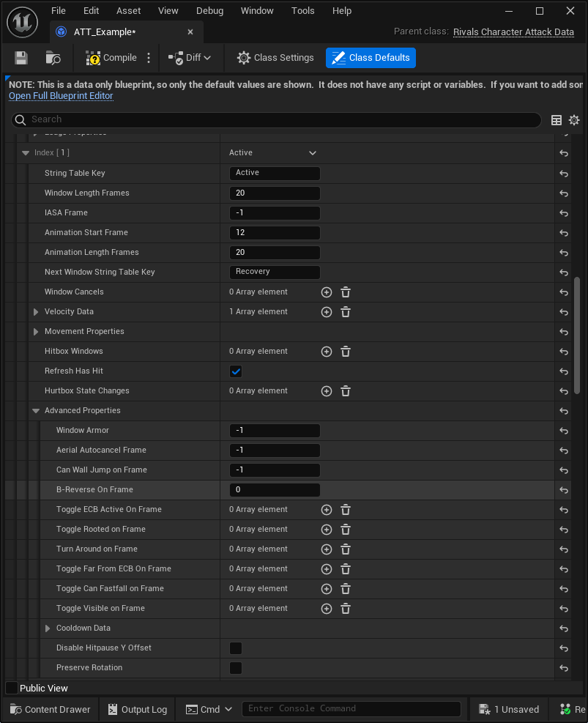Add element to Hurtbox State Changes

click(327, 391)
